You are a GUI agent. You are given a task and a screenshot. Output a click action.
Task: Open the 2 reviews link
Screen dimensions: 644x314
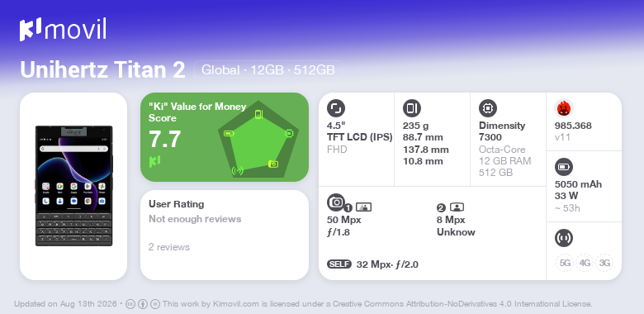coord(169,247)
